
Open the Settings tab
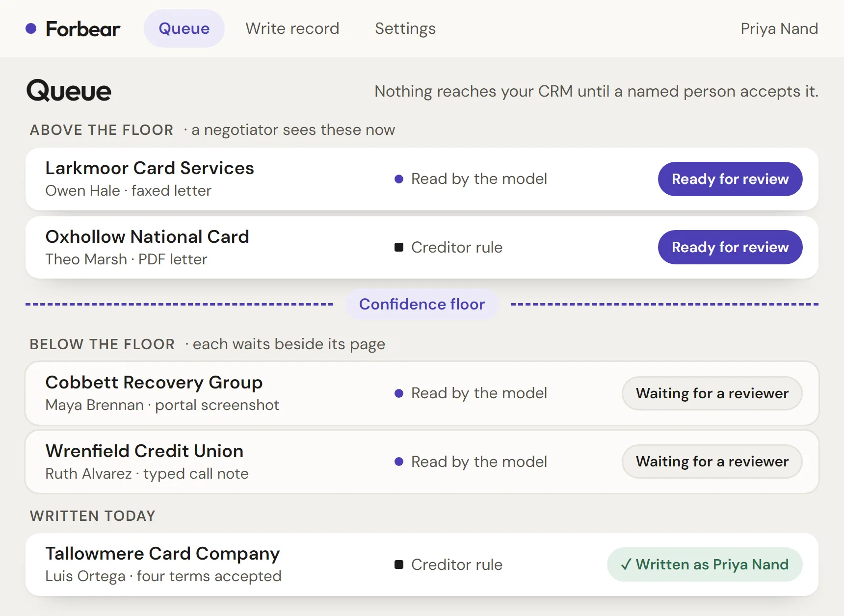405,28
